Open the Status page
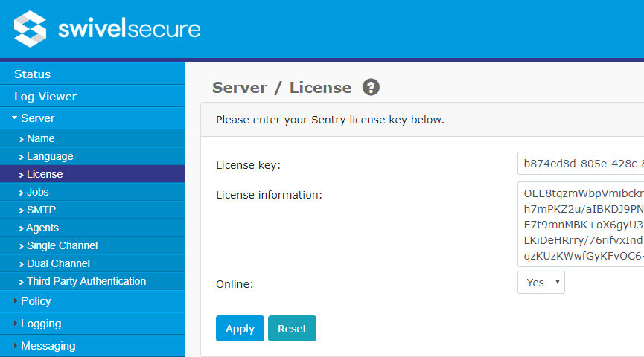The width and height of the screenshot is (644, 357). [x=92, y=74]
